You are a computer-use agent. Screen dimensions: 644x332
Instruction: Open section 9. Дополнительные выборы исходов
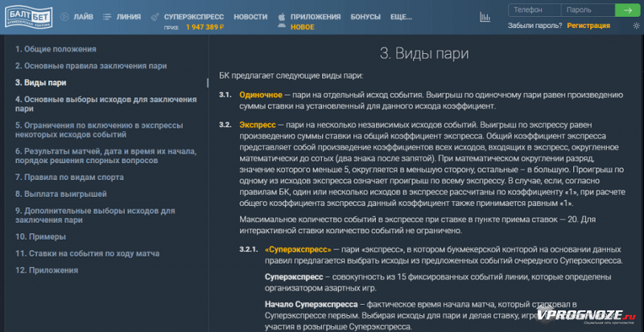[x=95, y=215]
